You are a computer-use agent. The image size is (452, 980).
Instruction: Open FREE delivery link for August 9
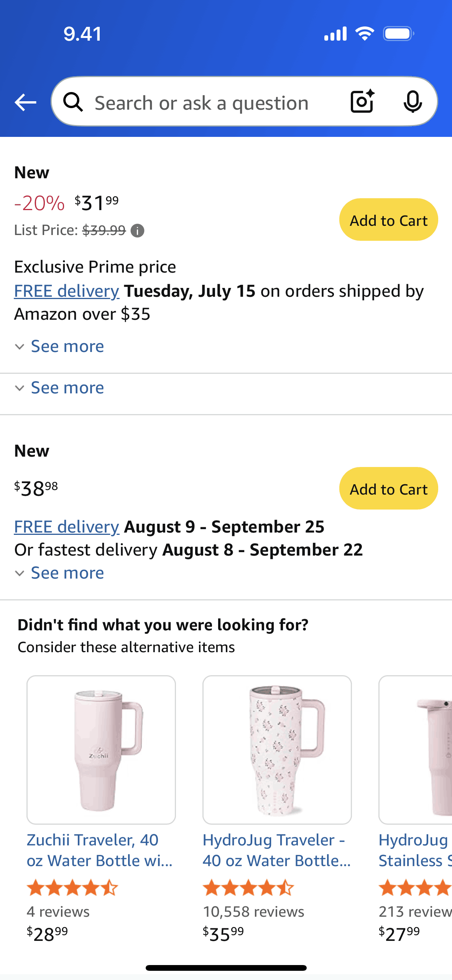67,527
